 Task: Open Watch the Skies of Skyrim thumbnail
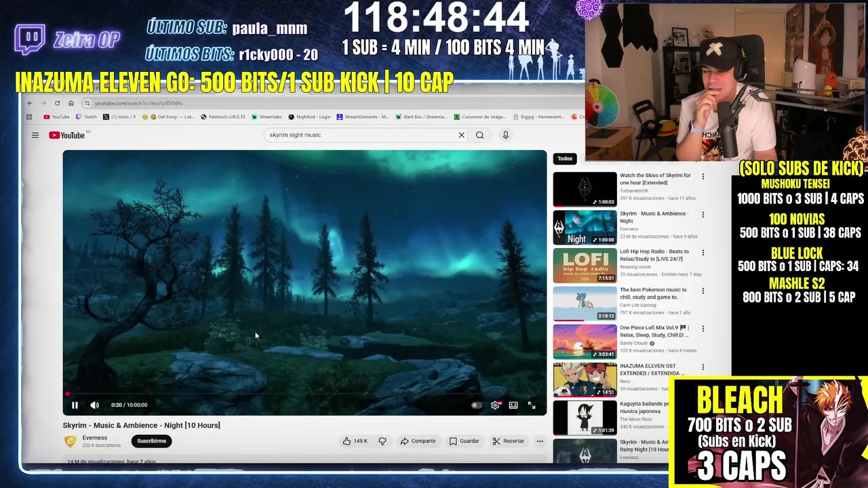pyautogui.click(x=585, y=189)
